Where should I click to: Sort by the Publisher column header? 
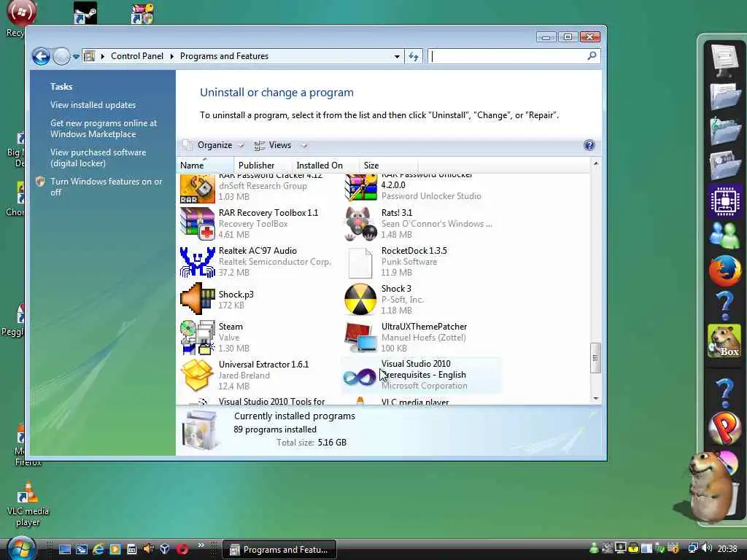tap(263, 166)
